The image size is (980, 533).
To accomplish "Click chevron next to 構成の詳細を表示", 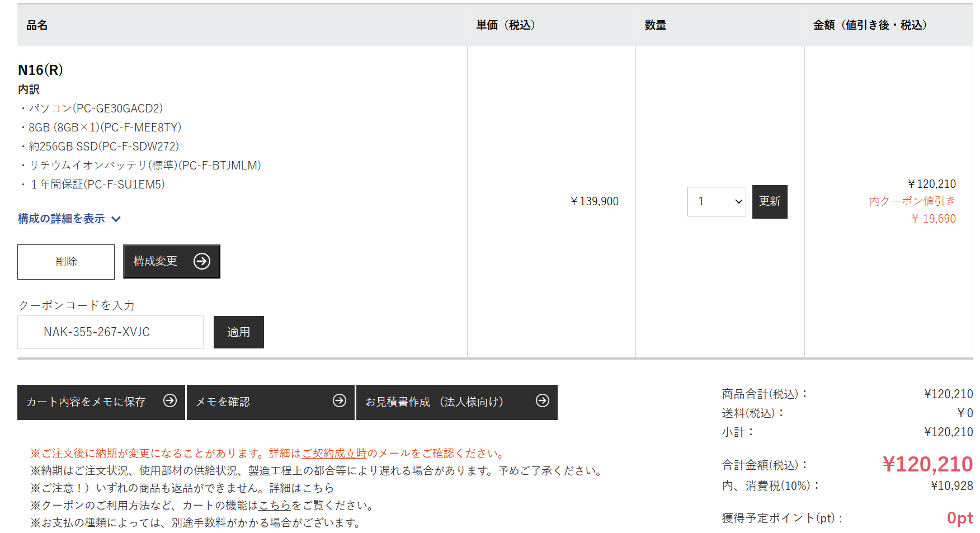I will 116,219.
